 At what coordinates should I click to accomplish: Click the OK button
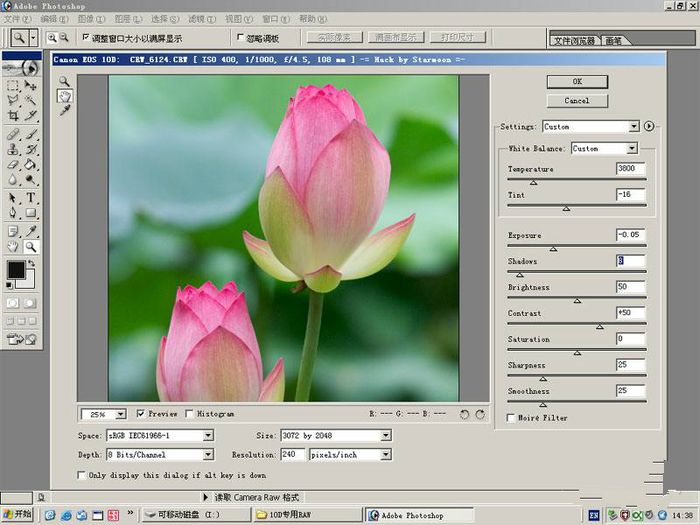tap(577, 82)
